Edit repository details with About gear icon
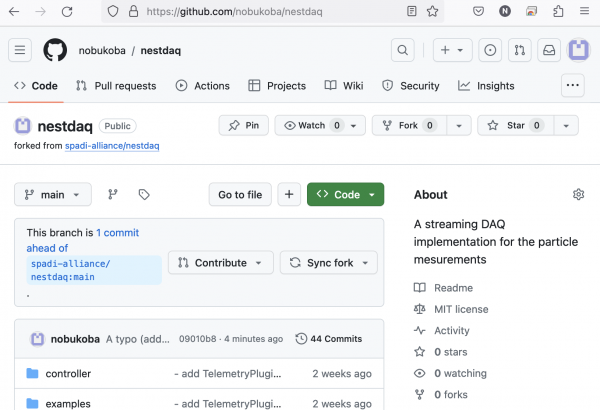Viewport: 600px width, 410px height. pyautogui.click(x=578, y=194)
